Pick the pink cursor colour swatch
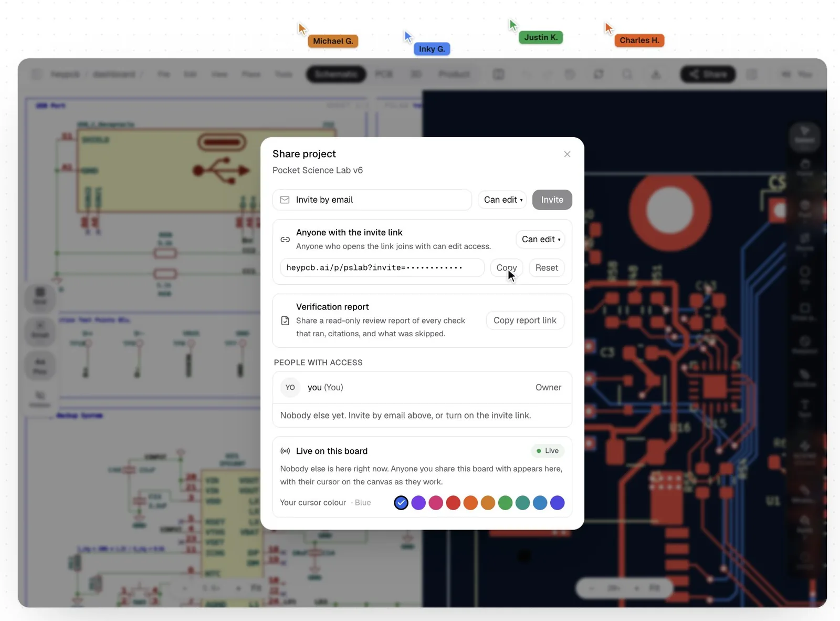 pyautogui.click(x=436, y=503)
